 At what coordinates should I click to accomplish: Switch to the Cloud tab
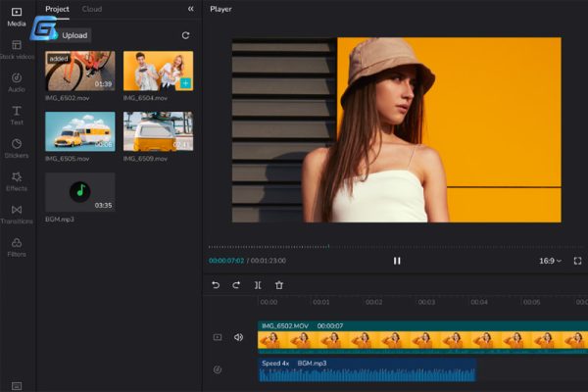(92, 9)
